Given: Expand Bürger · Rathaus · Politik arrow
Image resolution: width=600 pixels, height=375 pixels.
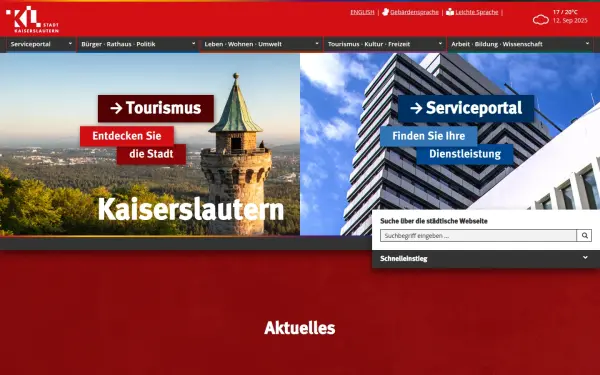Looking at the screenshot, I should tap(193, 44).
